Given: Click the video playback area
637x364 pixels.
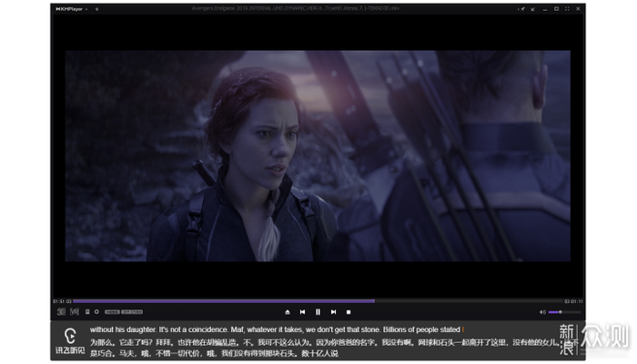Looking at the screenshot, I should [x=318, y=156].
